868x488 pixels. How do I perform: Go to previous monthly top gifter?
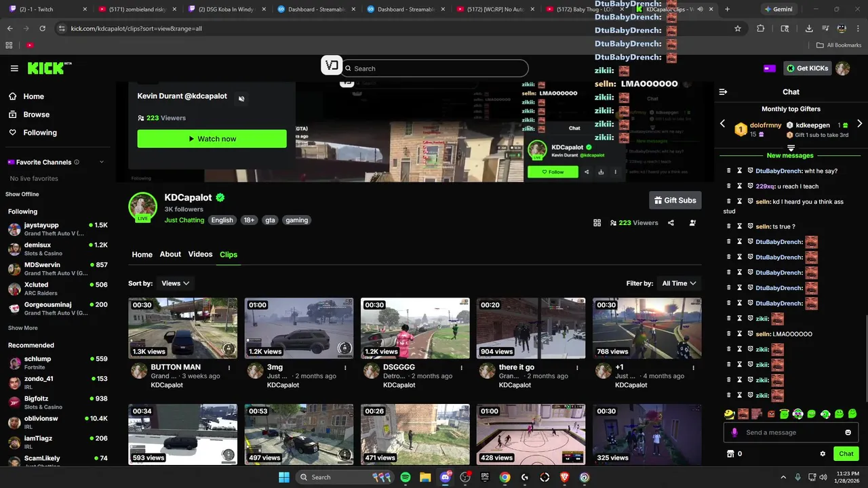(x=722, y=124)
